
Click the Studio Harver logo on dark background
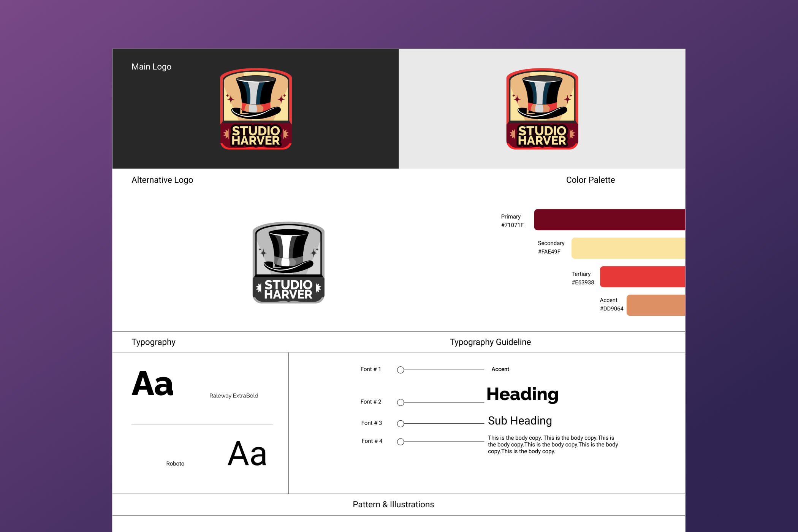(256, 109)
